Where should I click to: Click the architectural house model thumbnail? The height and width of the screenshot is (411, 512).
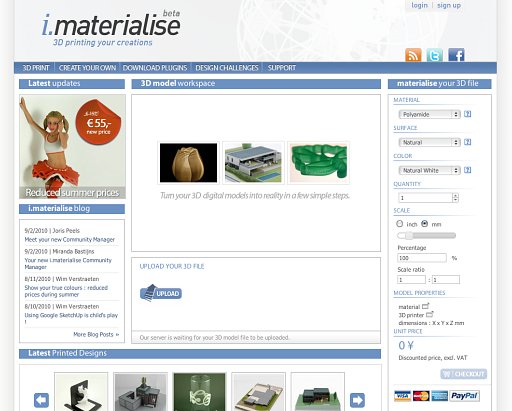coord(253,163)
